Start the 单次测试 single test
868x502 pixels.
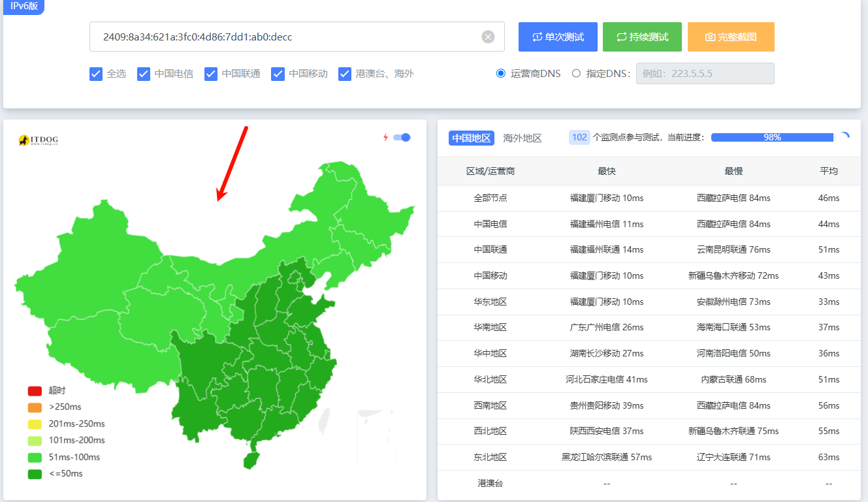pyautogui.click(x=558, y=37)
